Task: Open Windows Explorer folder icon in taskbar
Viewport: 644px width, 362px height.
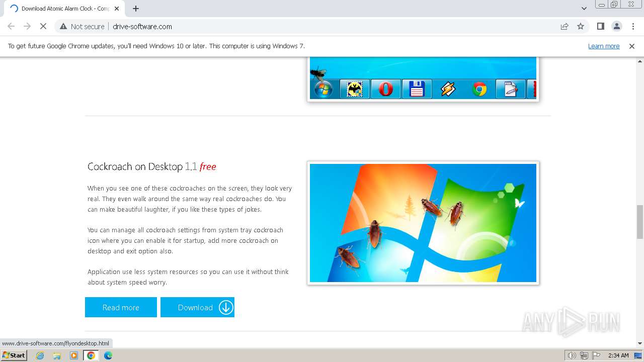Action: coord(57,355)
